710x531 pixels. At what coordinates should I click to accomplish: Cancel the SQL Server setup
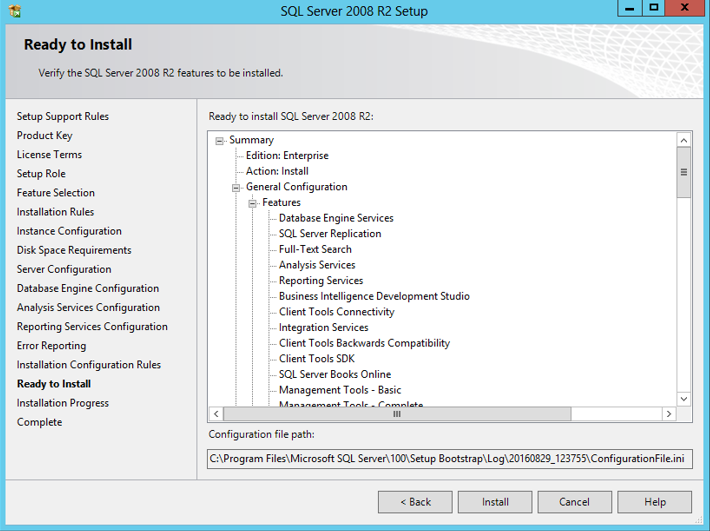(574, 502)
